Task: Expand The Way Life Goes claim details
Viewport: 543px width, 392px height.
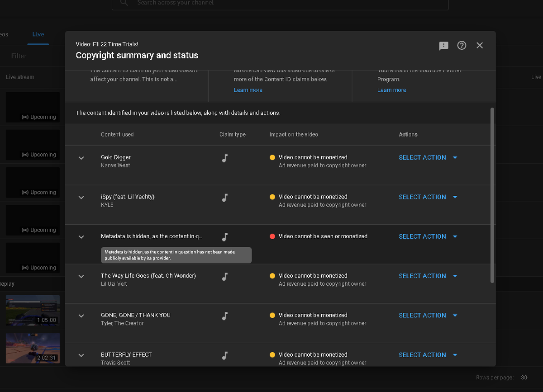Action: click(x=81, y=276)
